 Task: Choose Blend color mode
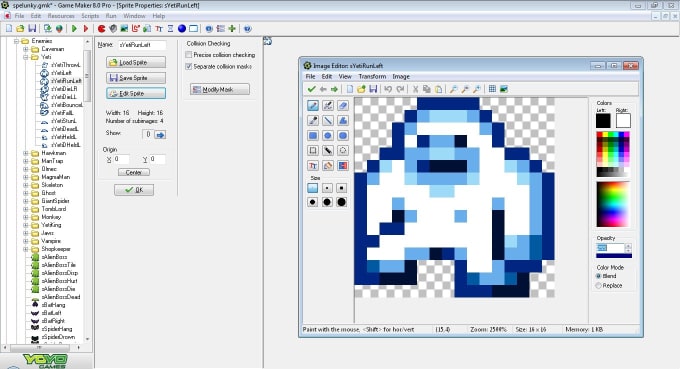point(598,276)
